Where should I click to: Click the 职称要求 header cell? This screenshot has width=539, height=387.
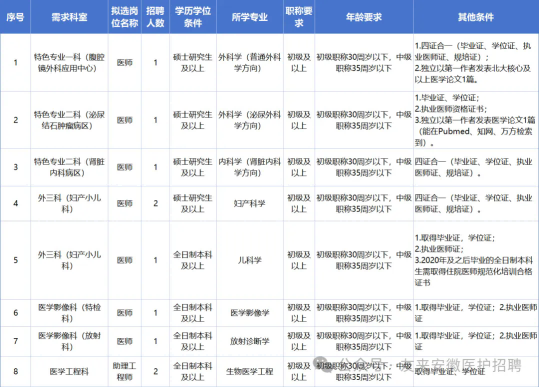click(299, 17)
